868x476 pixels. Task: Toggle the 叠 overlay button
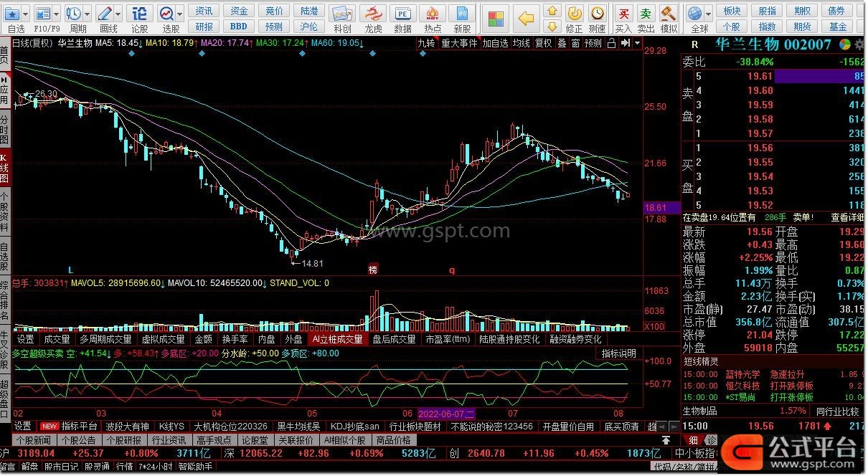(562, 43)
